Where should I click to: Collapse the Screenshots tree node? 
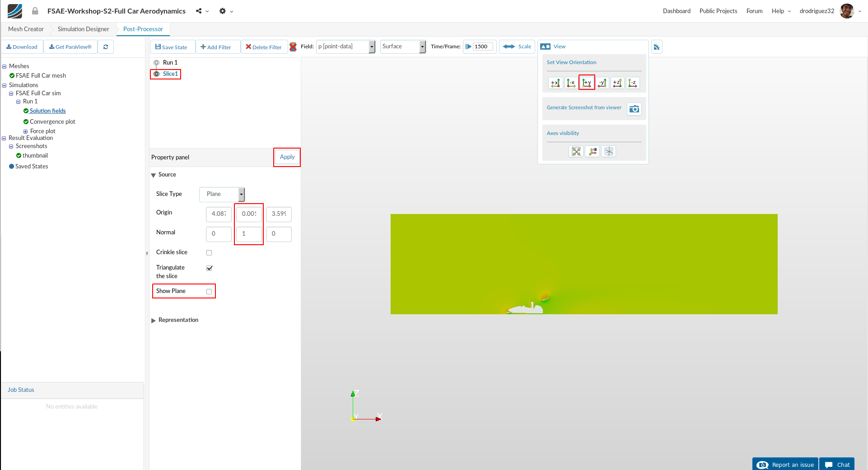[x=11, y=147]
